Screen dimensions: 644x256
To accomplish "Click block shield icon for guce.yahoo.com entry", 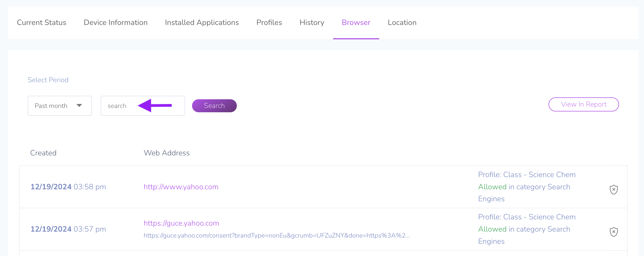I will click(614, 232).
